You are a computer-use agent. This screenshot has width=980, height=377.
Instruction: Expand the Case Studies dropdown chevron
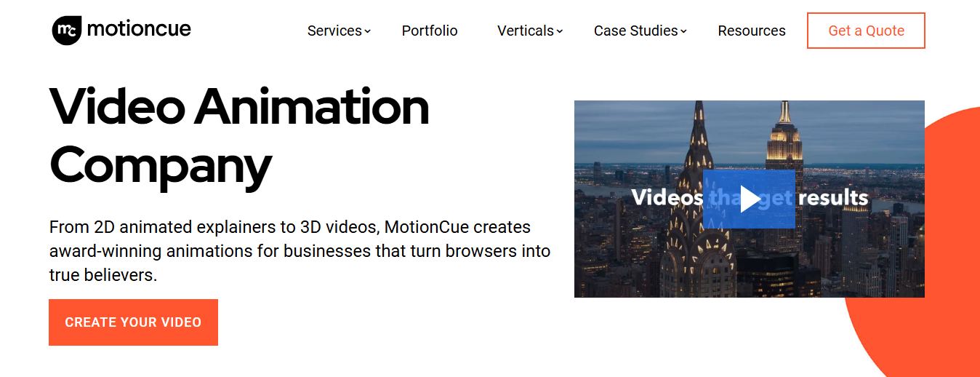[x=683, y=31]
